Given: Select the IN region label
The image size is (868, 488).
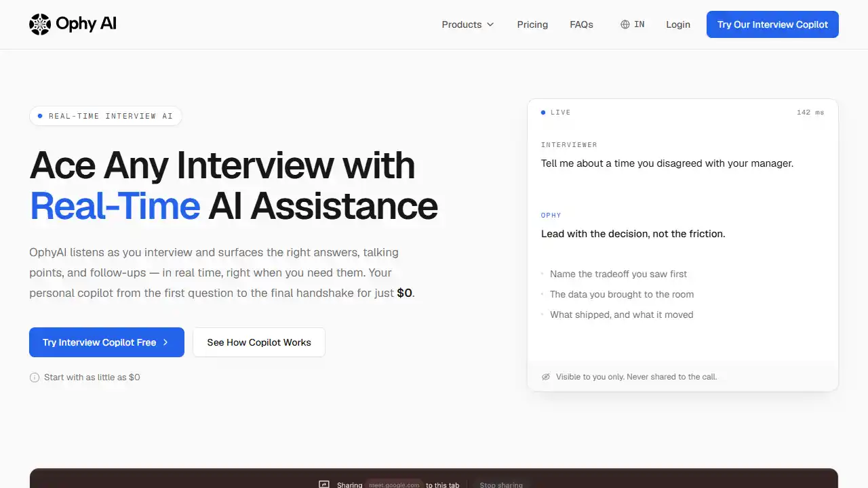Looking at the screenshot, I should click(639, 24).
